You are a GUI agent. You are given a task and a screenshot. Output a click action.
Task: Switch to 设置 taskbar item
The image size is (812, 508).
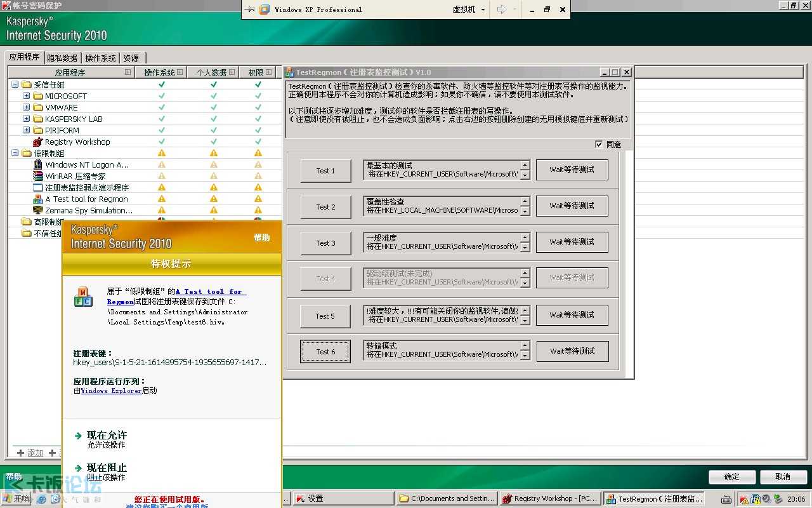344,499
